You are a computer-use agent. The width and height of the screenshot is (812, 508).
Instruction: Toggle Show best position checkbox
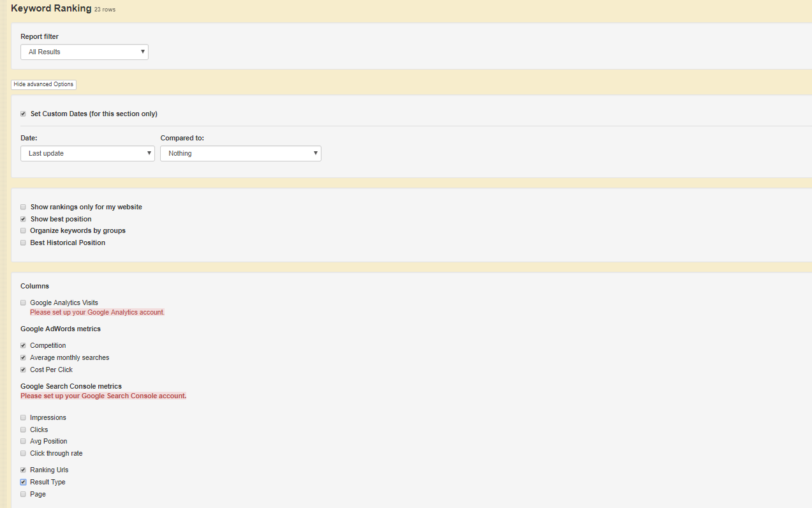click(24, 220)
